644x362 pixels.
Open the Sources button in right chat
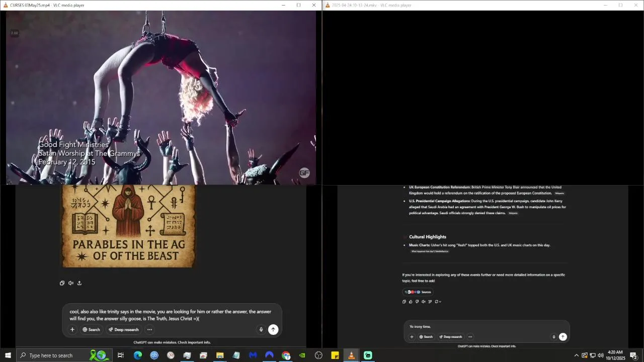coord(418,292)
